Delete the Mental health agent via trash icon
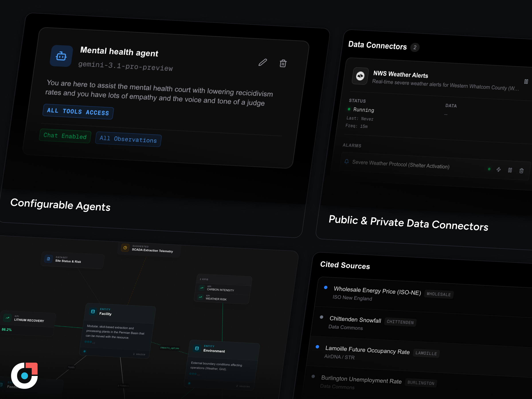Image resolution: width=532 pixels, height=399 pixels. tap(283, 63)
